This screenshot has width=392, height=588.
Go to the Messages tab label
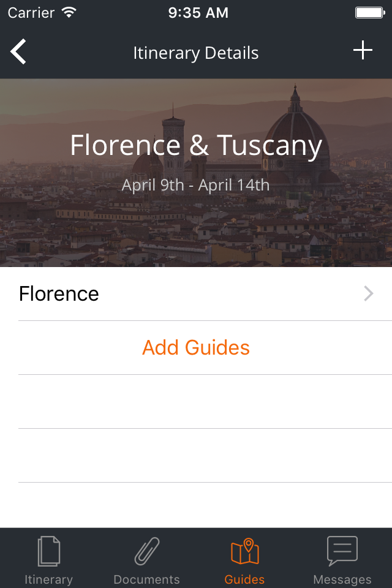pos(342,579)
